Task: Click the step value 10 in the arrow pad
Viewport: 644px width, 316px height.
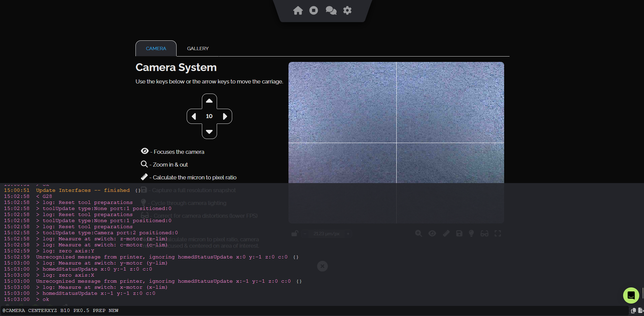Action: click(209, 116)
